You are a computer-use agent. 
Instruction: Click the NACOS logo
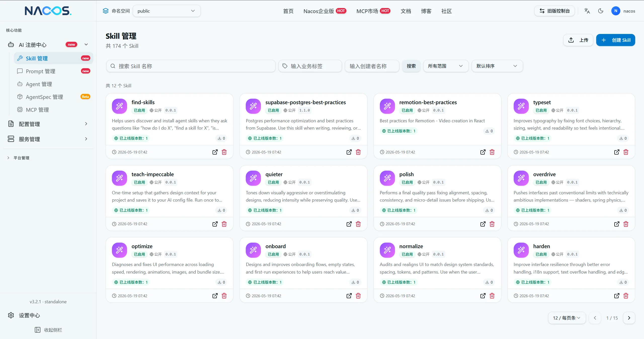click(x=48, y=11)
